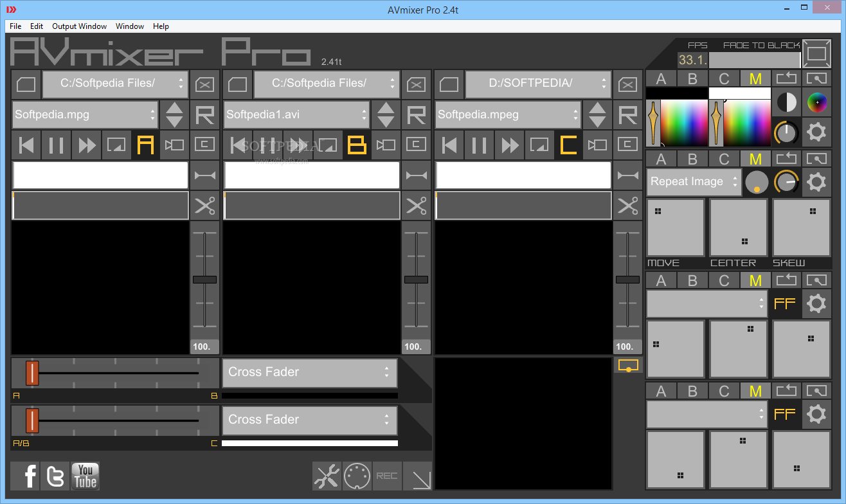Click the color wheel icon
Image resolution: width=846 pixels, height=504 pixels.
(817, 102)
